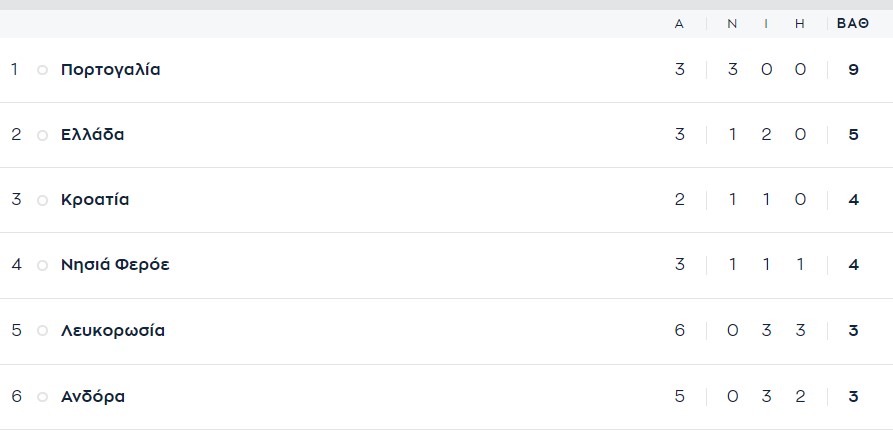Click the Ν wins column header
The image size is (893, 431).
point(732,24)
